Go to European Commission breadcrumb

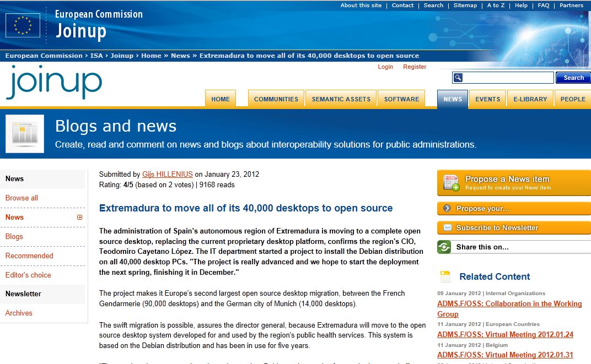coord(44,56)
